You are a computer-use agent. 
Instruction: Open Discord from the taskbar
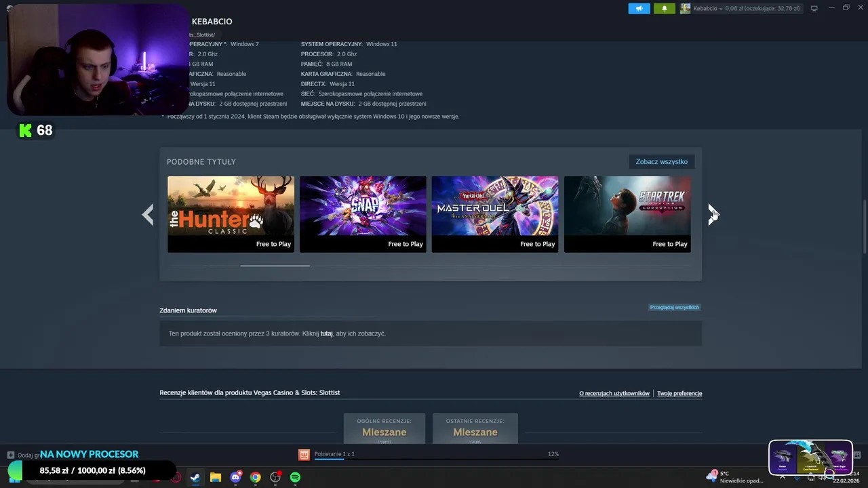click(x=236, y=477)
